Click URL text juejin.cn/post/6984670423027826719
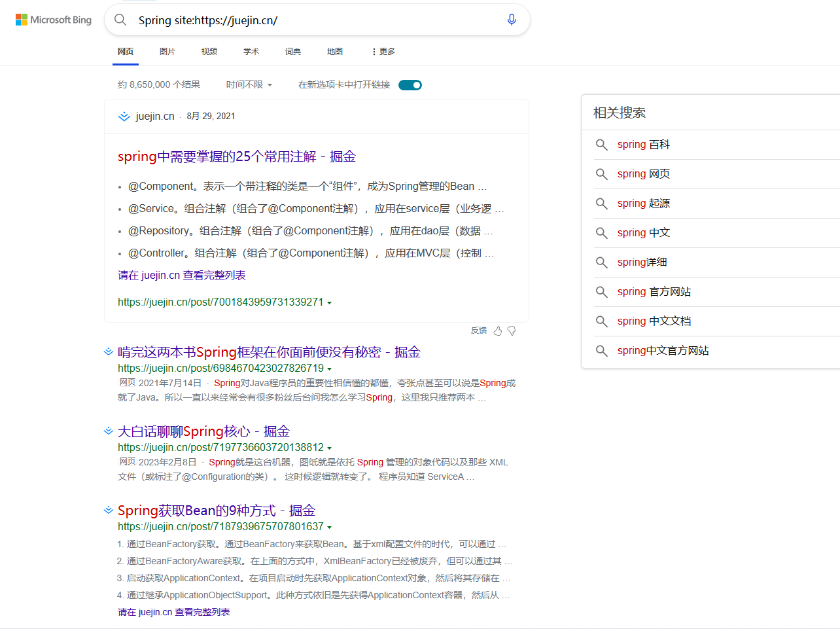 (x=220, y=368)
